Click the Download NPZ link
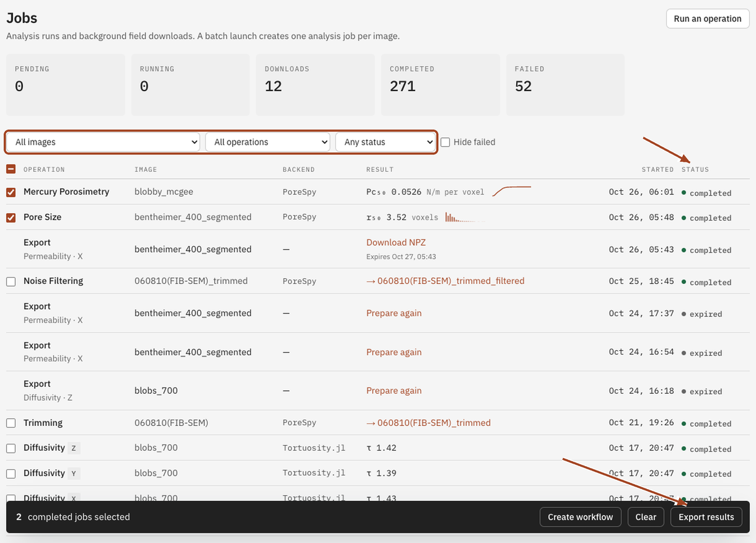This screenshot has width=756, height=543. click(396, 242)
